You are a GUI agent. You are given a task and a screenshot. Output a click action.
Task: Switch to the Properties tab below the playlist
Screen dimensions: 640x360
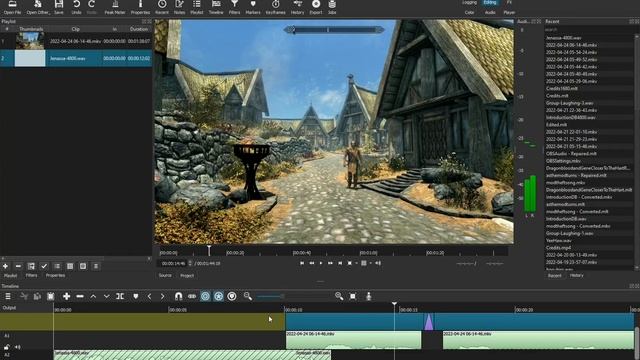pos(56,276)
